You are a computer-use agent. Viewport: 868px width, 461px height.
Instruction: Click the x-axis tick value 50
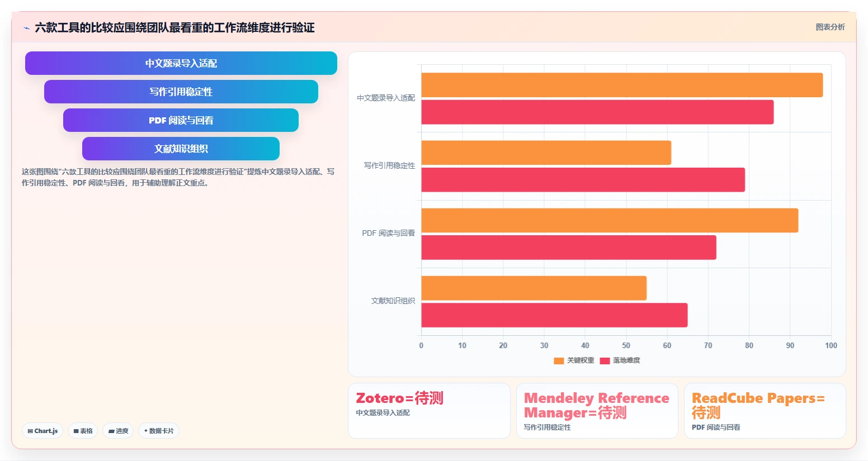(x=626, y=345)
